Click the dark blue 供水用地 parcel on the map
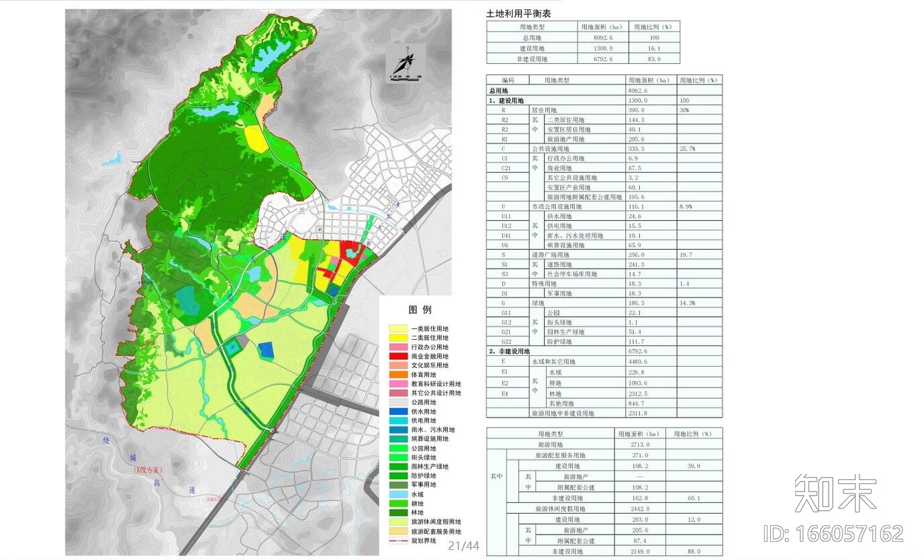 pyautogui.click(x=266, y=351)
